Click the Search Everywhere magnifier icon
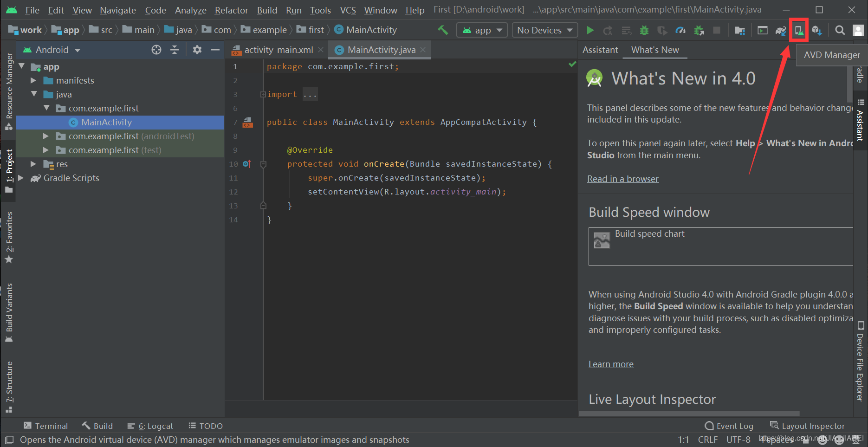The width and height of the screenshot is (868, 447). click(x=840, y=30)
